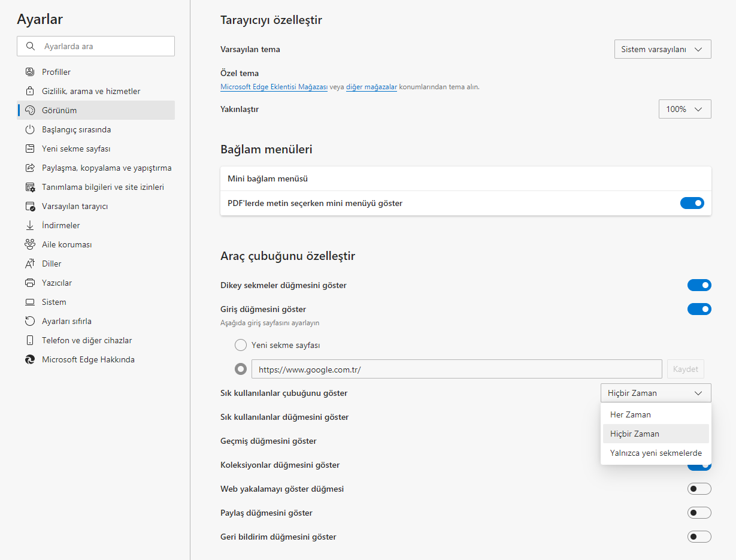
Task: Click the Diller language icon
Action: coord(30,264)
